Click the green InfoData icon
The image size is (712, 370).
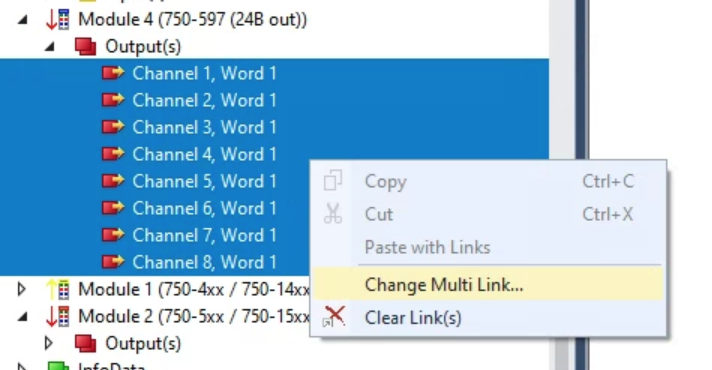(58, 365)
